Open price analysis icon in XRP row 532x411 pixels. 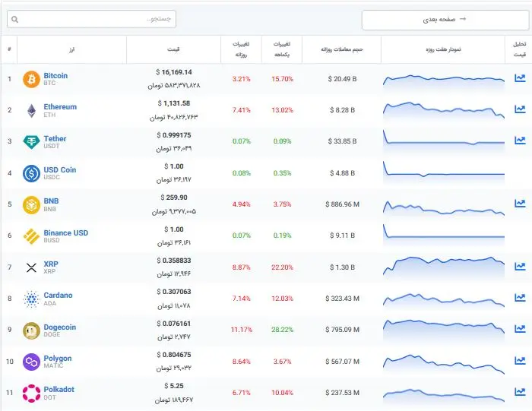click(x=520, y=266)
